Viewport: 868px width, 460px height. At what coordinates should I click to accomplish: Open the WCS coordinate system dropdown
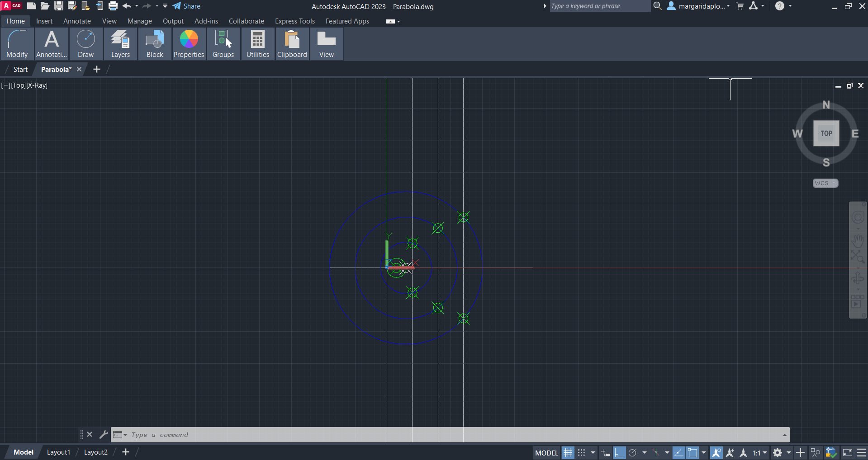(825, 183)
